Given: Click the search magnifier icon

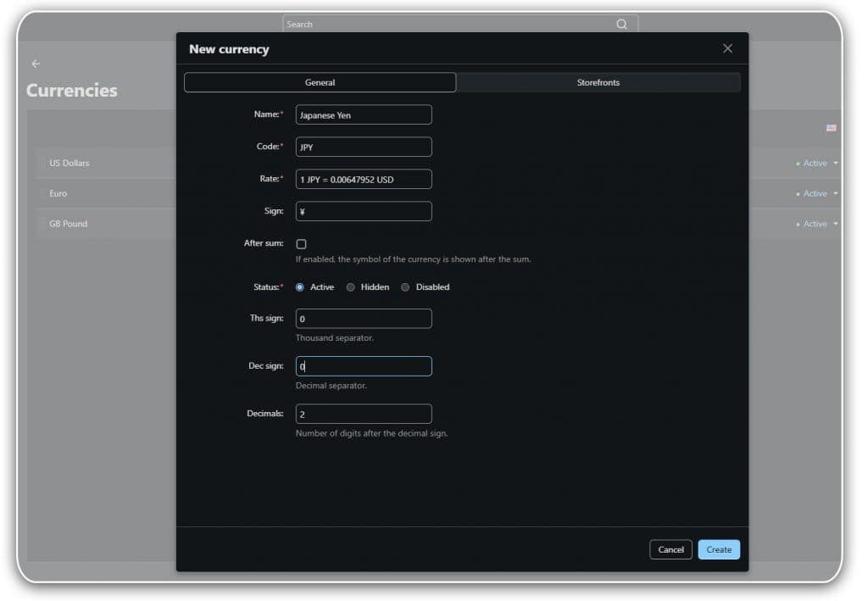Looking at the screenshot, I should pyautogui.click(x=621, y=24).
